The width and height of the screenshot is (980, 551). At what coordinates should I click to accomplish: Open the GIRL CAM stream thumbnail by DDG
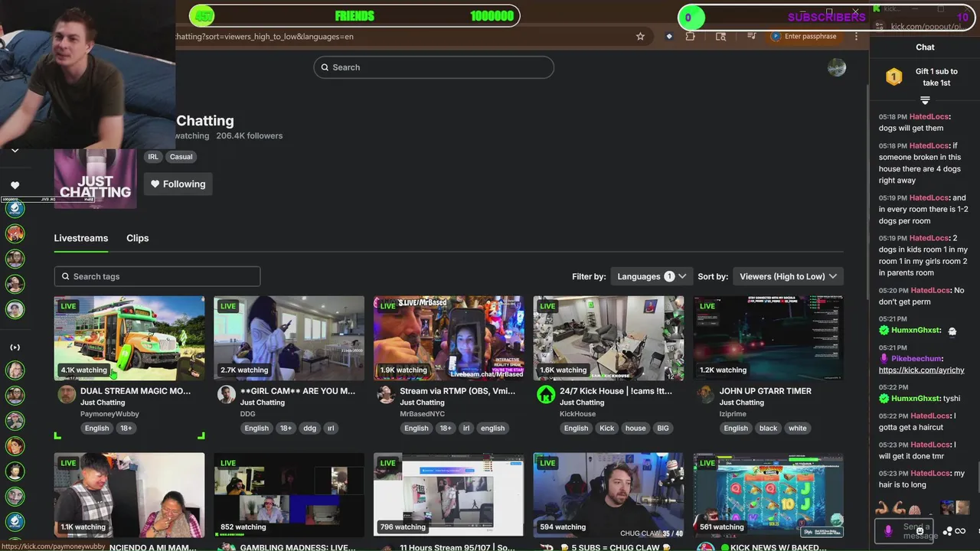pos(289,338)
